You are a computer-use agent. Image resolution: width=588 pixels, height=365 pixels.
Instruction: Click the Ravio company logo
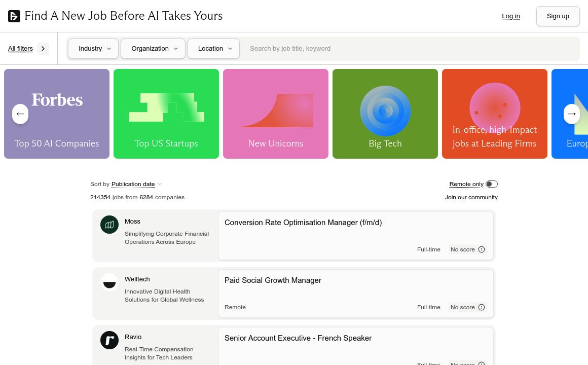point(109,340)
